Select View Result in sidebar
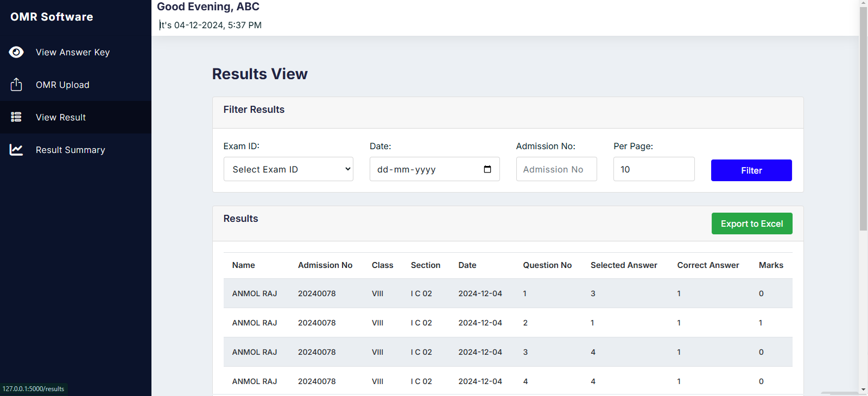 (75, 117)
